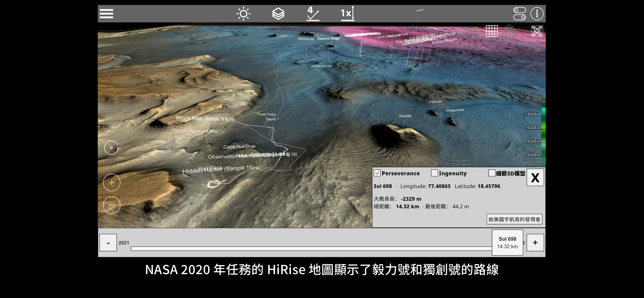644x298 pixels.
Task: Click the white timeline track bar
Action: tap(311, 249)
